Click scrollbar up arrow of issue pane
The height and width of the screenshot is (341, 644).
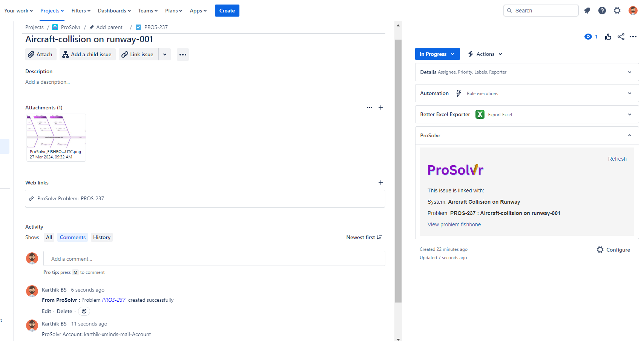click(398, 25)
